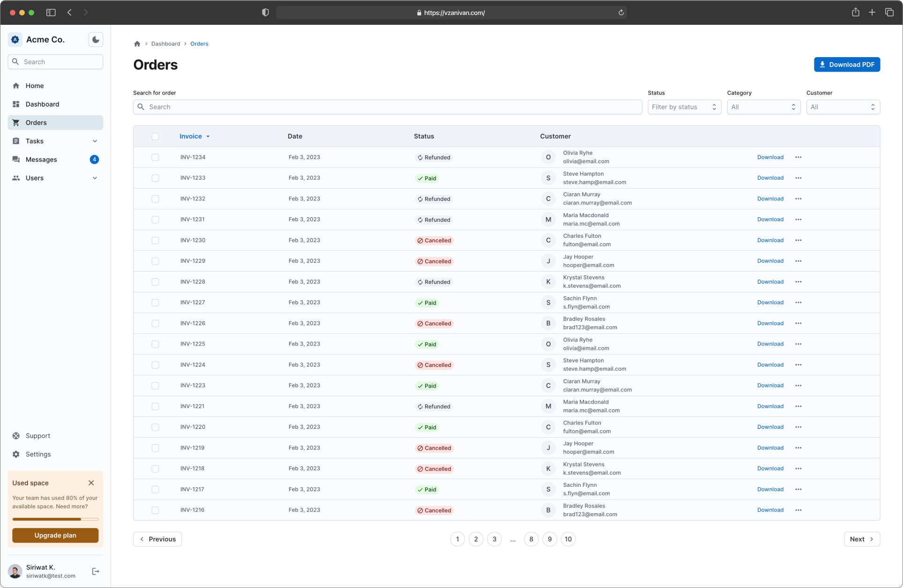Expand the Tasks sidebar chevron
Image resolution: width=903 pixels, height=588 pixels.
[95, 141]
